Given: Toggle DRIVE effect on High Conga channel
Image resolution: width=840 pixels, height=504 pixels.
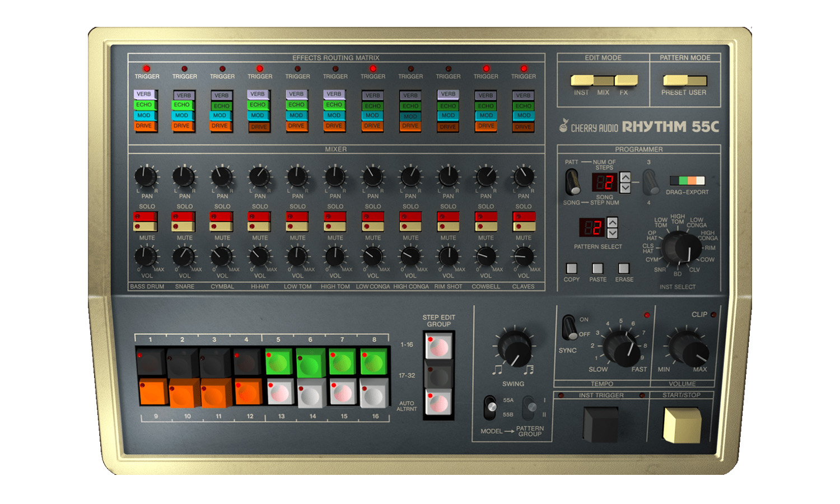Looking at the screenshot, I should (x=410, y=126).
